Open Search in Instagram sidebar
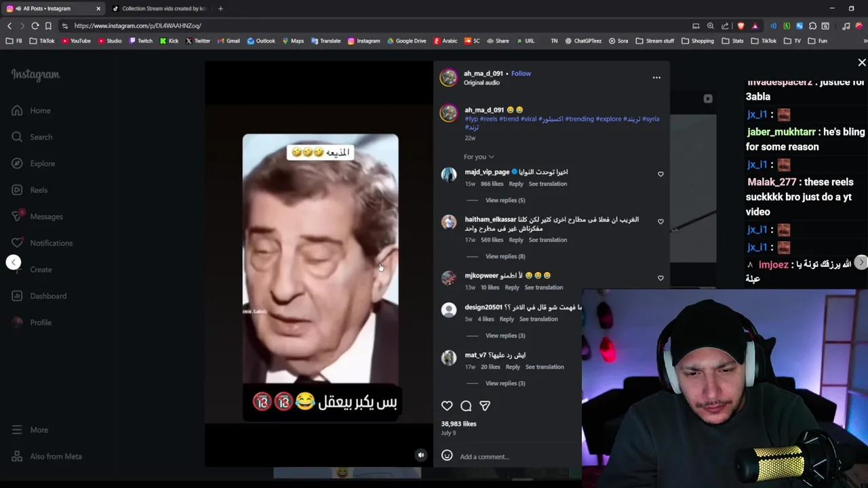This screenshot has height=488, width=868. pyautogui.click(x=32, y=137)
